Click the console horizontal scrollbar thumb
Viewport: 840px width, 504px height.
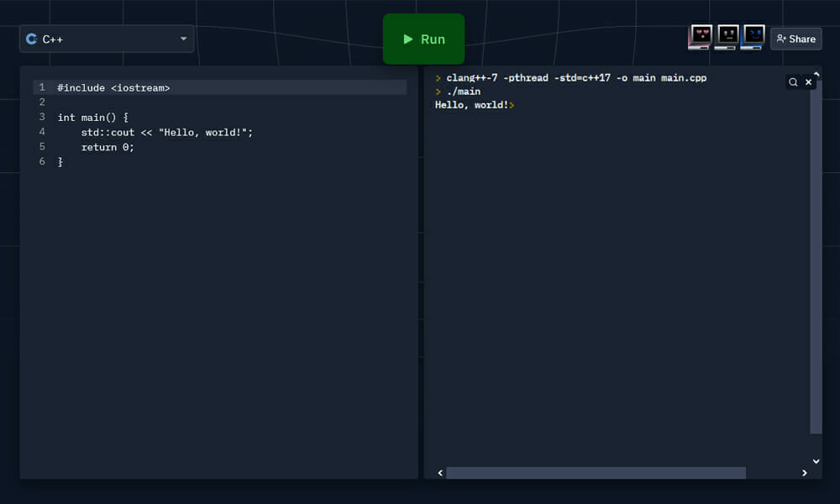(596, 473)
